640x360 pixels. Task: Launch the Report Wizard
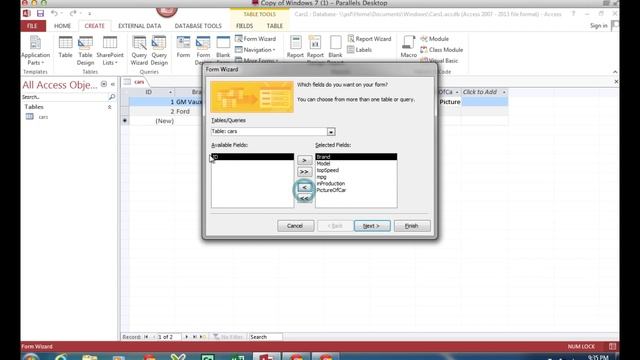pos(369,39)
